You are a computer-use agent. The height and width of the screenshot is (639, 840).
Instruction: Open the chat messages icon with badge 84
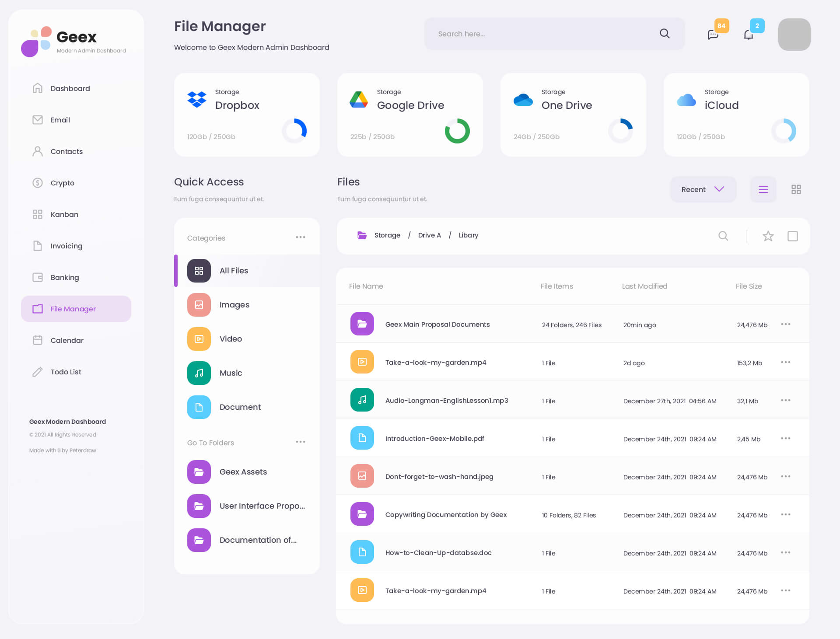click(x=713, y=35)
